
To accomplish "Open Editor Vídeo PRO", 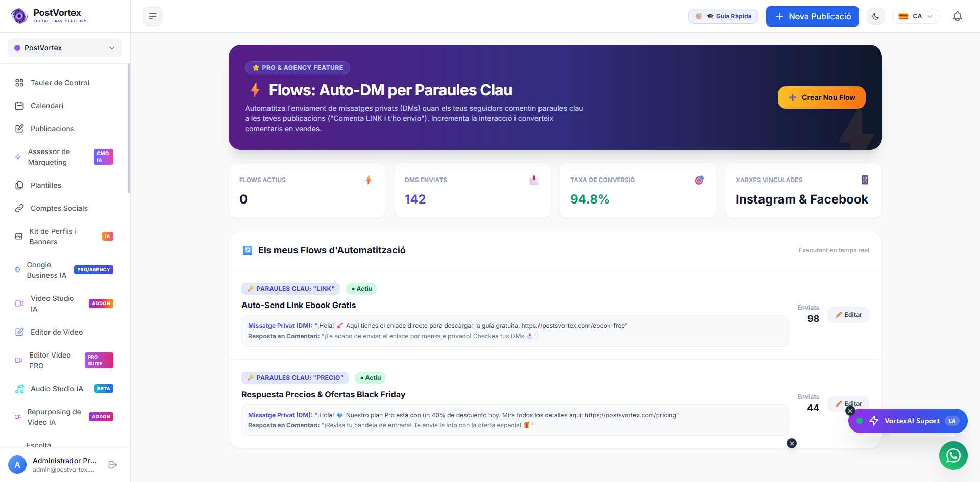I will (x=65, y=360).
